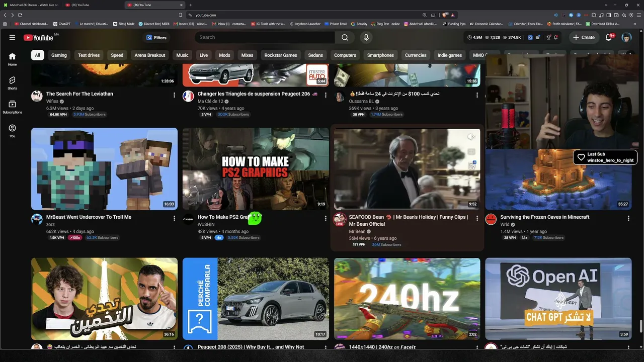Viewport: 644px width, 362px height.
Task: Open options for MrBeast Went Undercover video
Action: pos(175,218)
